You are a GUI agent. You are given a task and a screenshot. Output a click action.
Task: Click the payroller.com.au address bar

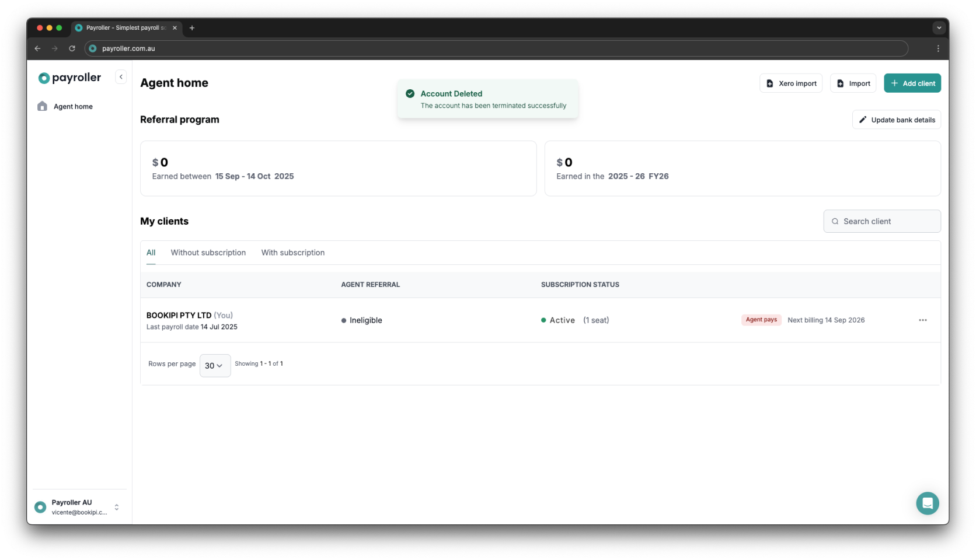pos(496,48)
